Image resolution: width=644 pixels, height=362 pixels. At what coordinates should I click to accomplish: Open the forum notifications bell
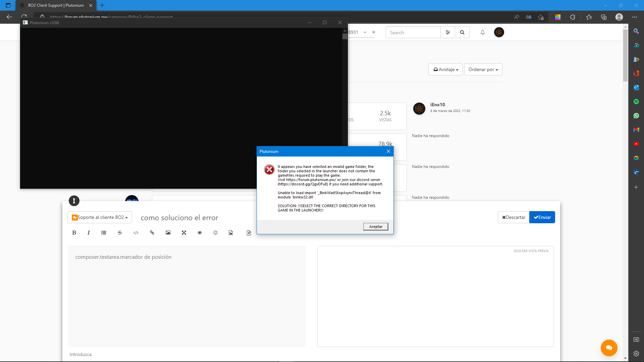tap(482, 33)
